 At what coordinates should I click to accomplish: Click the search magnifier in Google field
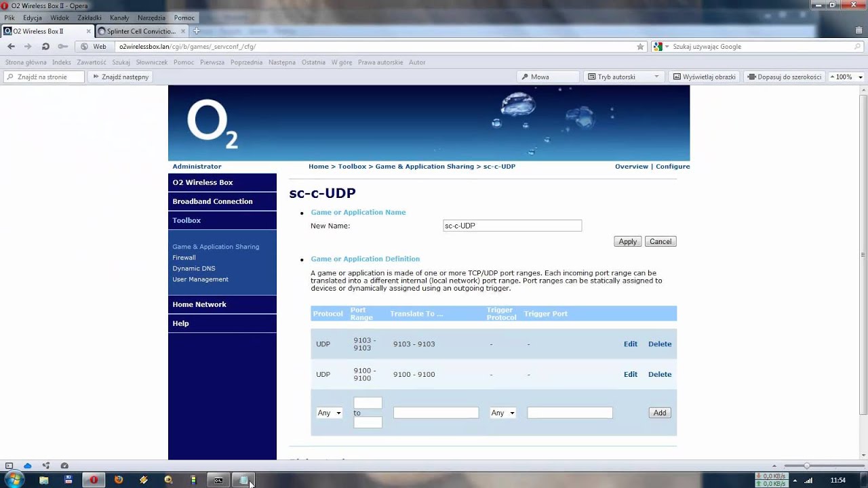pyautogui.click(x=857, y=47)
